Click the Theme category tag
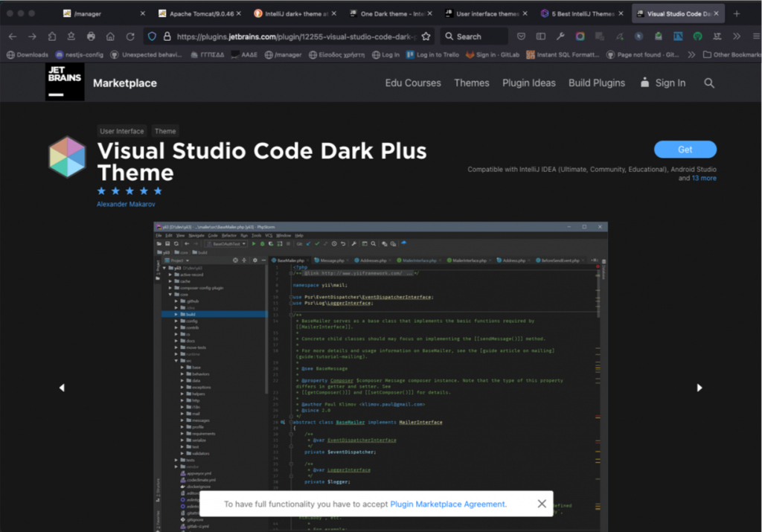The width and height of the screenshot is (762, 532). (x=165, y=131)
